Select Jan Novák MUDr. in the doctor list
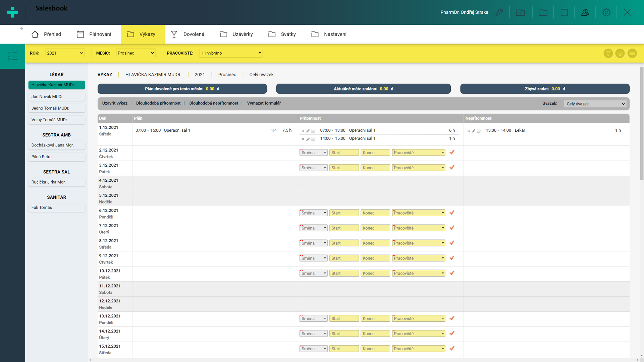Image resolution: width=644 pixels, height=362 pixels. point(56,97)
